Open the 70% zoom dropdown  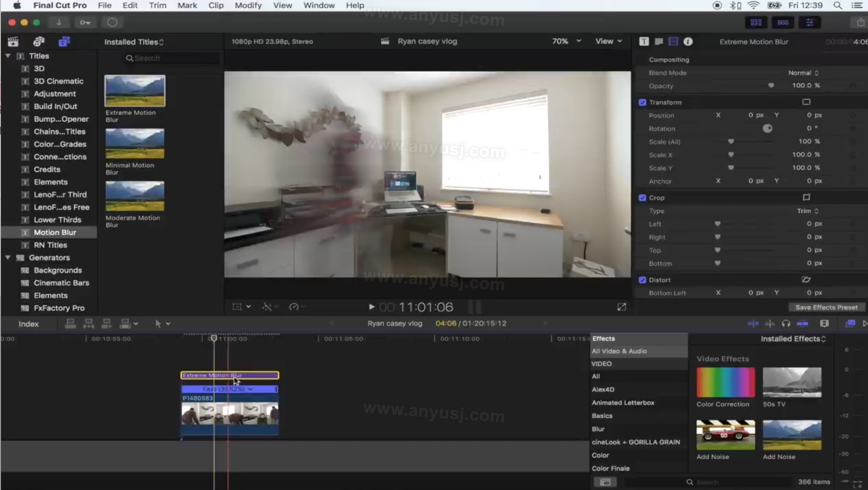[566, 41]
